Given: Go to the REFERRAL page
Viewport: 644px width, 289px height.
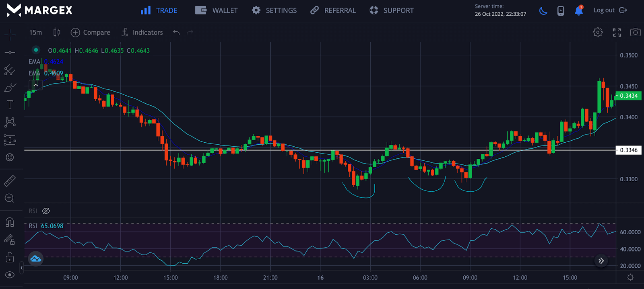Looking at the screenshot, I should [x=333, y=10].
